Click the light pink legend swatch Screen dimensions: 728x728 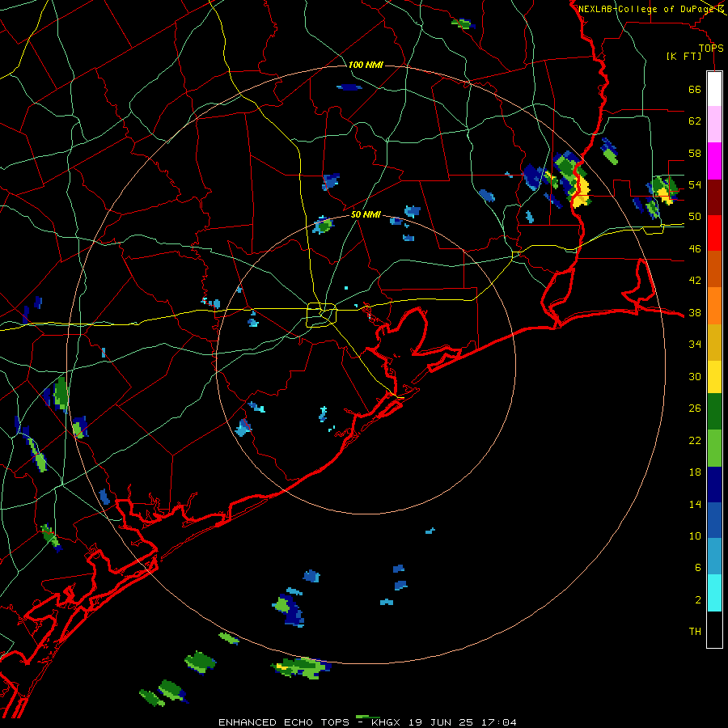pos(714,124)
